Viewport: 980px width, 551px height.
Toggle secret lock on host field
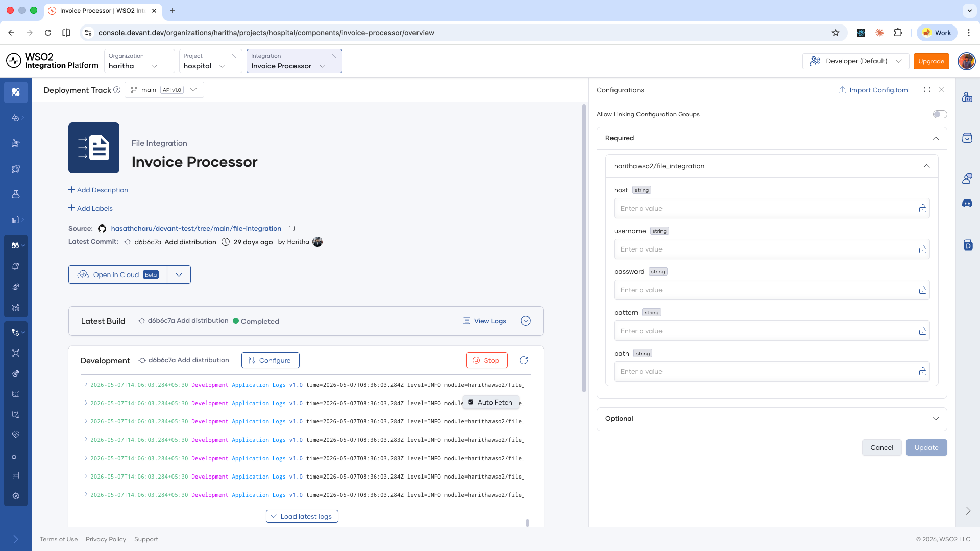pos(923,208)
